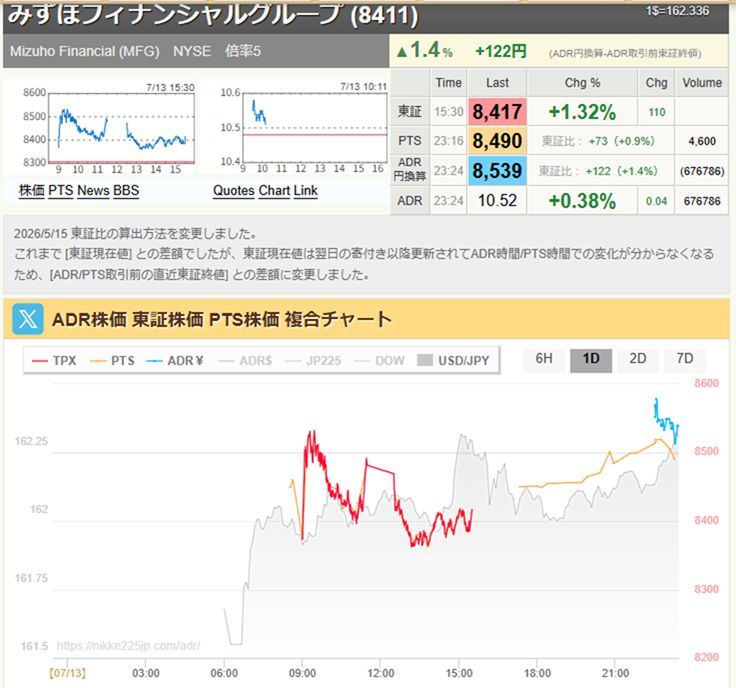This screenshot has width=736, height=688.
Task: Click the Time column header
Action: 448,83
